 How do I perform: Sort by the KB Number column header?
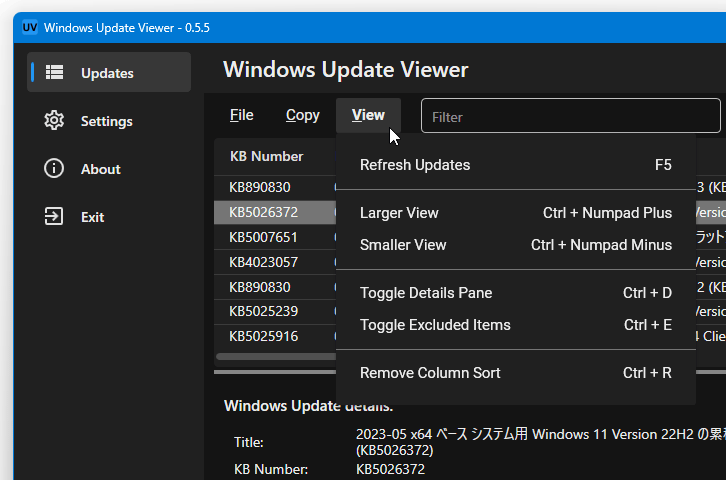click(x=266, y=156)
